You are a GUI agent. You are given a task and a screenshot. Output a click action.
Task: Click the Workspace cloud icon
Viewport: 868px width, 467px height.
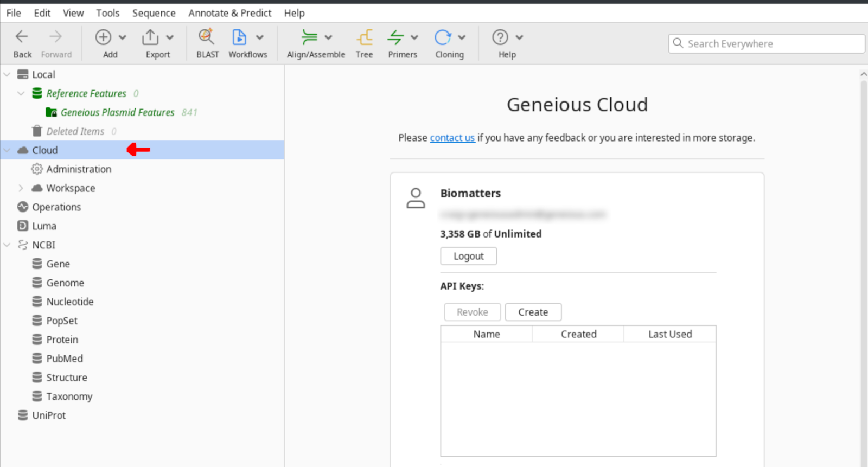pyautogui.click(x=37, y=188)
